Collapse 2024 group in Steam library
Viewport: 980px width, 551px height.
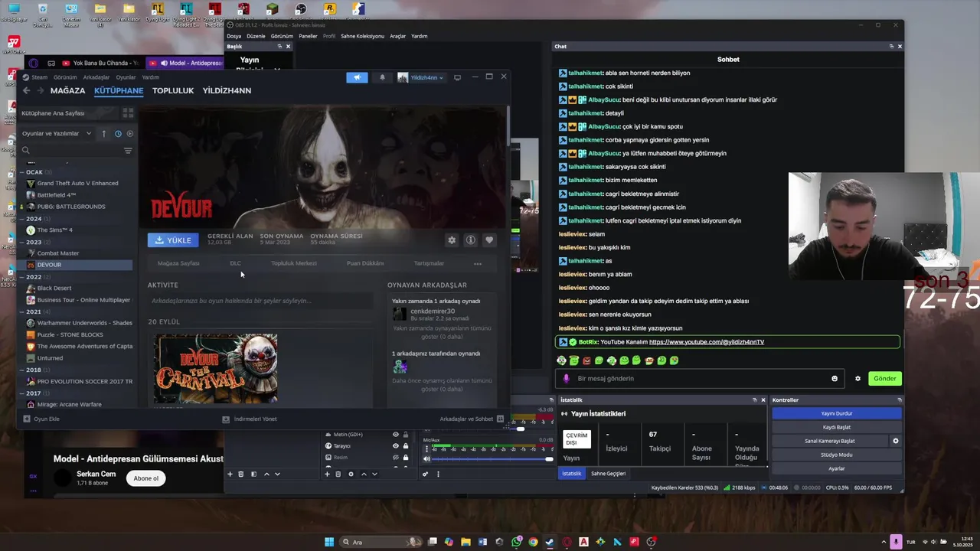[x=21, y=219]
